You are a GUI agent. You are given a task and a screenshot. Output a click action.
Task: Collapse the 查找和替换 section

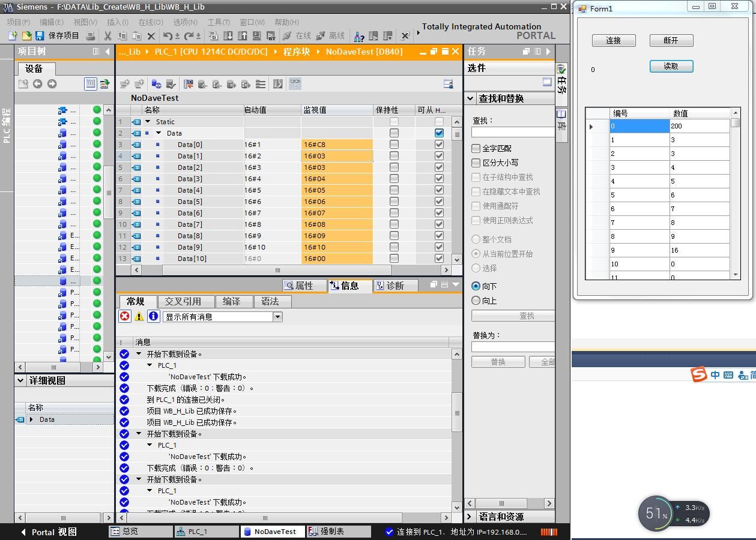pos(470,98)
